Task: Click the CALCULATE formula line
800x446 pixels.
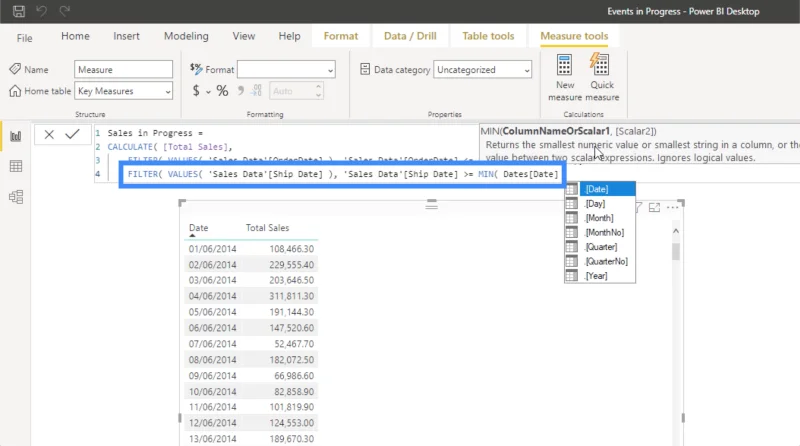Action: 170,147
